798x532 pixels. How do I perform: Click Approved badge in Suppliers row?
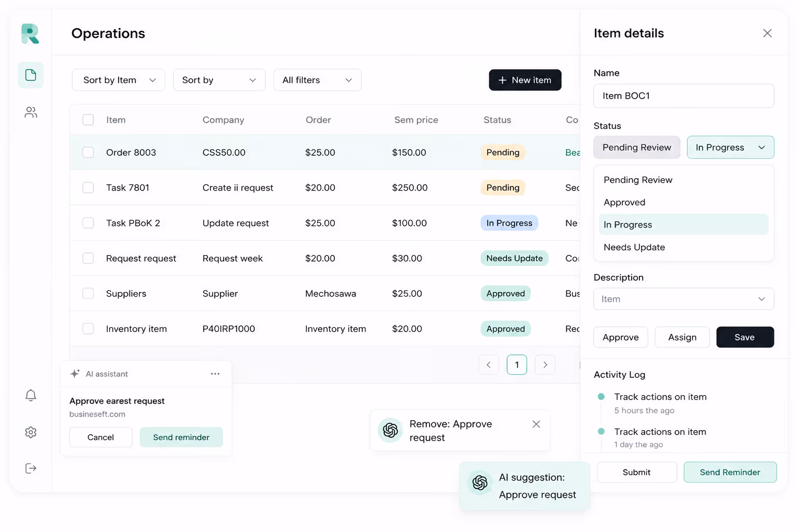pos(505,294)
